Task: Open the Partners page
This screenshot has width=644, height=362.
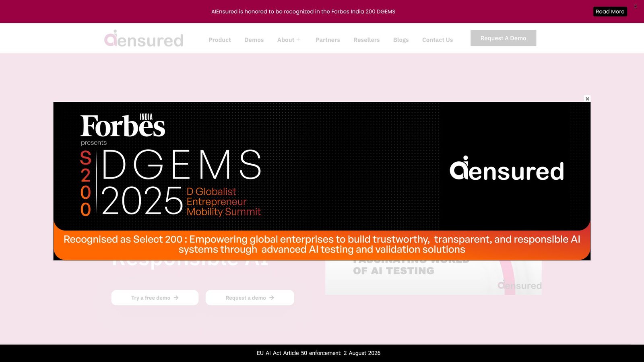Action: click(328, 40)
